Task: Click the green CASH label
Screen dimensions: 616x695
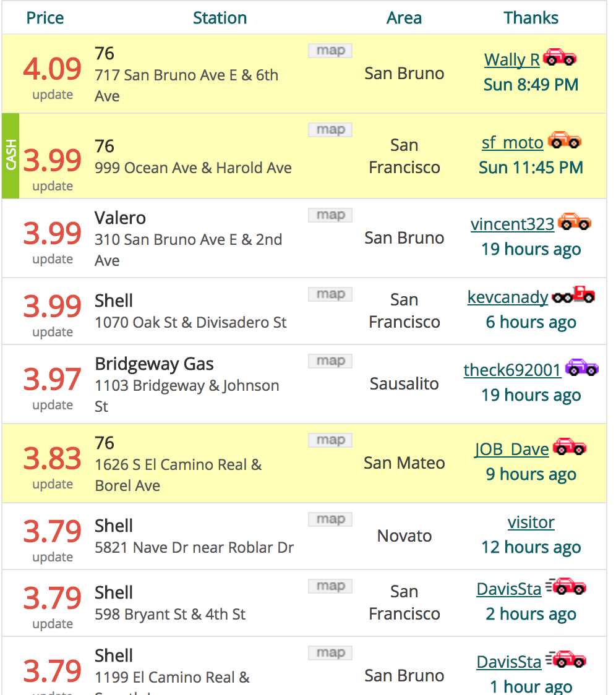Action: click(x=11, y=155)
